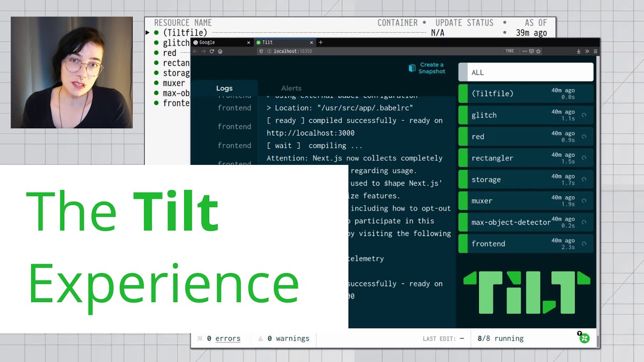Select the storage resource in sidebar
This screenshot has width=644, height=362.
(x=526, y=179)
